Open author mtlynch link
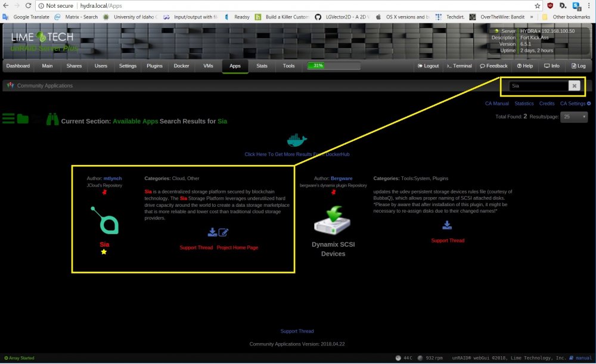Image resolution: width=596 pixels, height=364 pixels. 113,178
